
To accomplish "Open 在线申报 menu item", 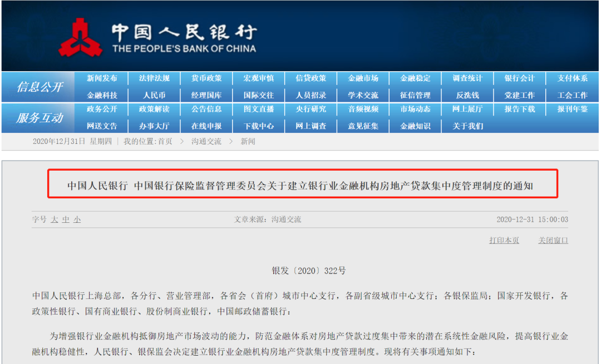I will point(206,126).
